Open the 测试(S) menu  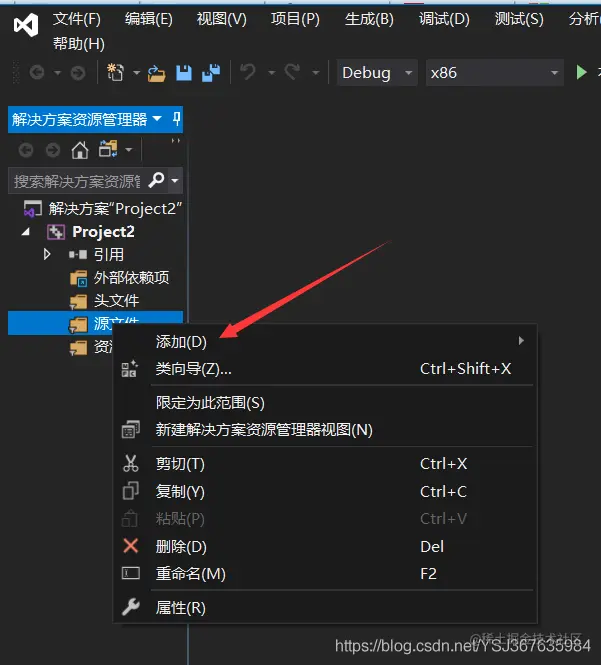click(x=519, y=19)
